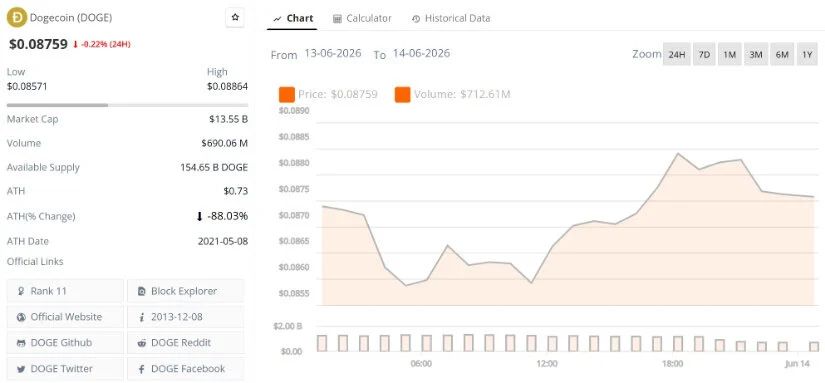Click the Facebook f icon
The image size is (825, 383).
[142, 369]
